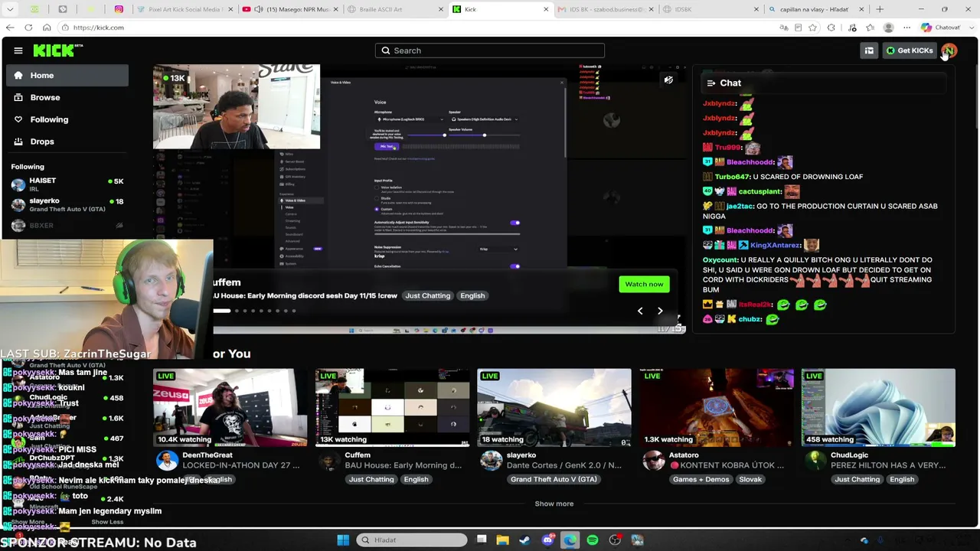This screenshot has height=551, width=980.
Task: Open the Slovak tag on Astatoro's card
Action: (750, 479)
